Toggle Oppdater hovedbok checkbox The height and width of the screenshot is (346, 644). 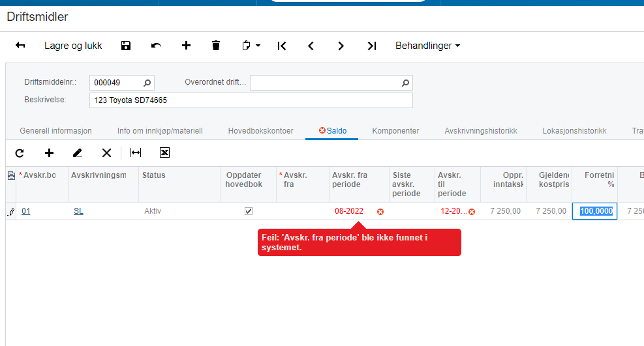(x=249, y=211)
